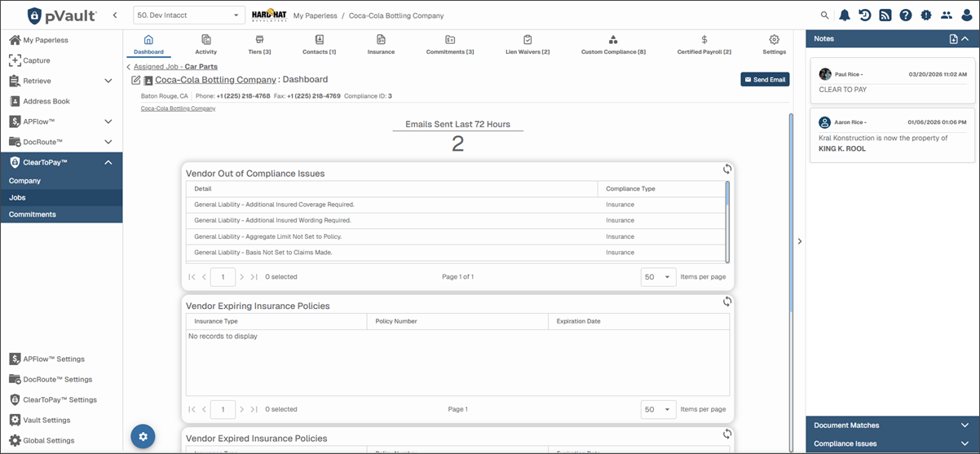Expand the DocRoute sidebar menu
This screenshot has height=454, width=980.
[x=108, y=142]
